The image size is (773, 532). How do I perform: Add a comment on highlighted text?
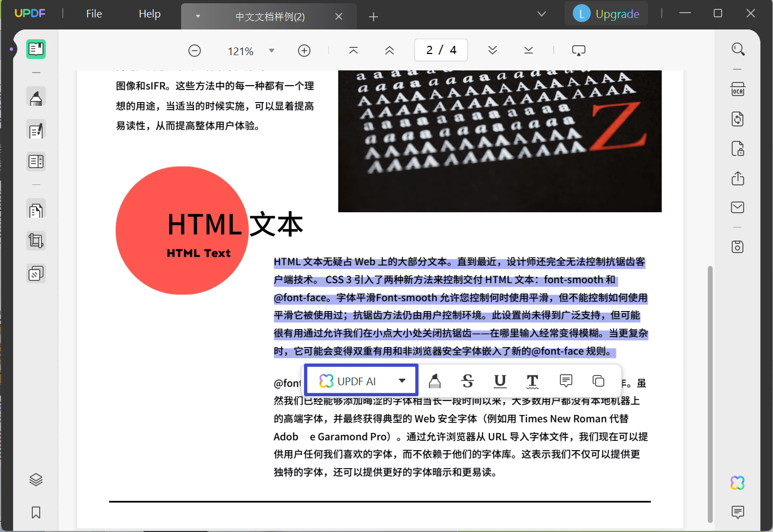(566, 380)
